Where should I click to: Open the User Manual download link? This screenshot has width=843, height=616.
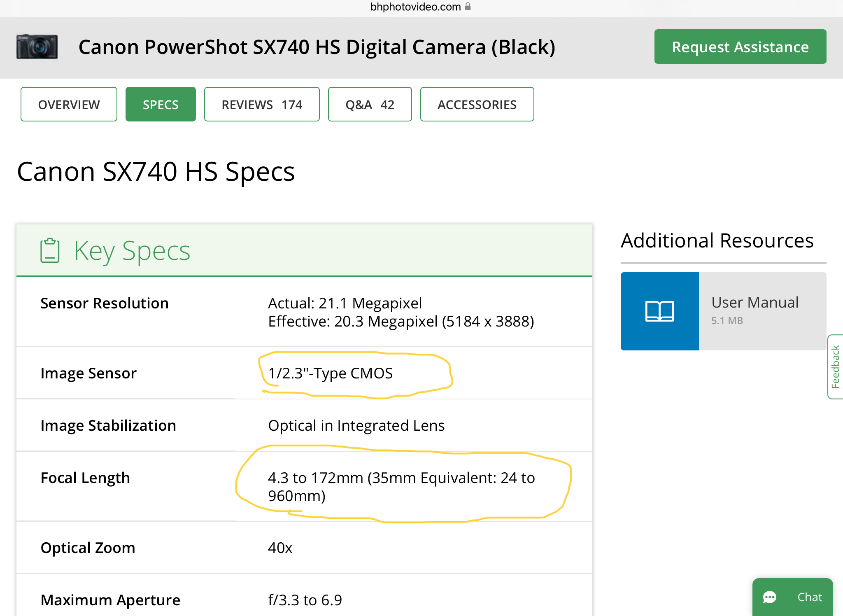point(755,303)
